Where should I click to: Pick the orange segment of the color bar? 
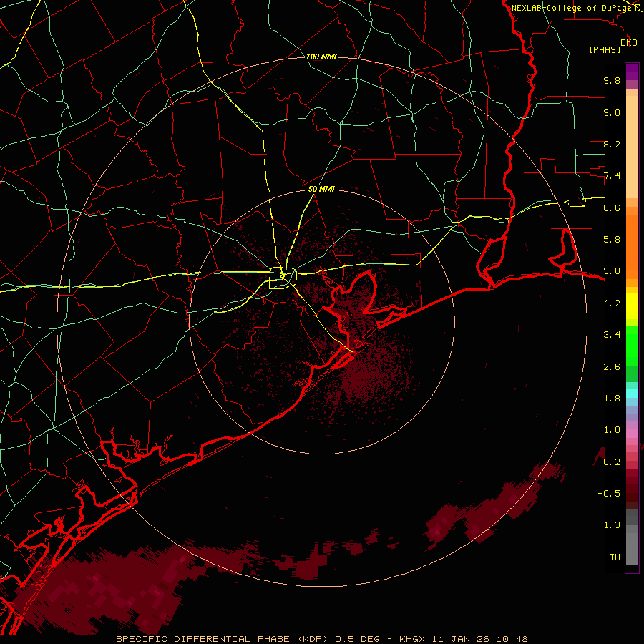coord(632,246)
